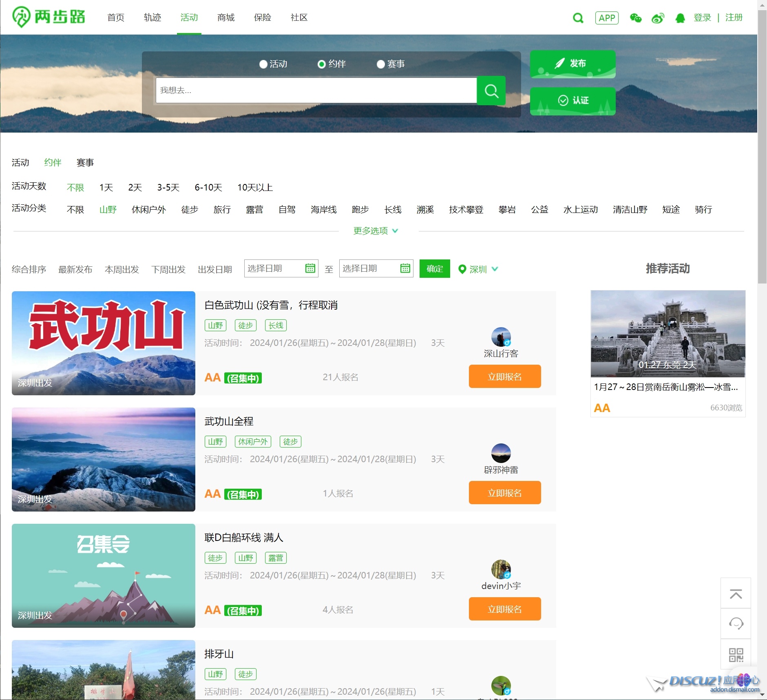Select the 约伴 radio button
The image size is (767, 700).
[321, 64]
